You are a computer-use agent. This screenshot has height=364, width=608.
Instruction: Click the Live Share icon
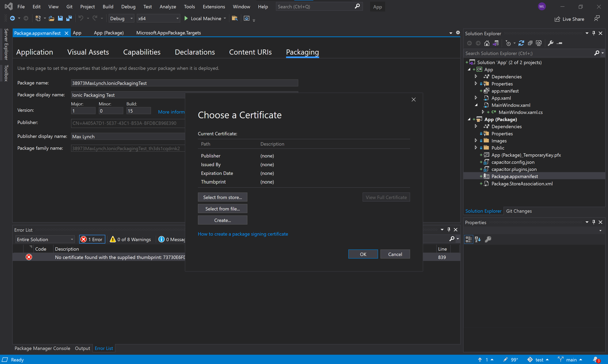558,19
